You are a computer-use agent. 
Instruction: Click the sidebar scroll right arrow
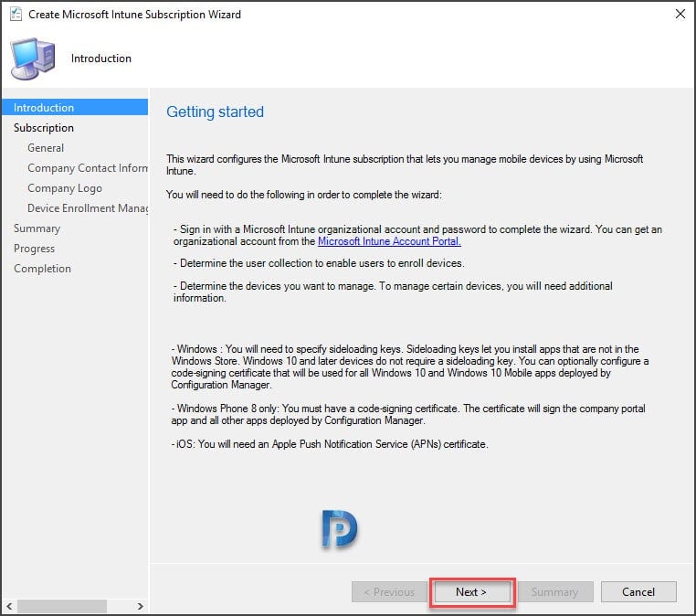pos(141,606)
